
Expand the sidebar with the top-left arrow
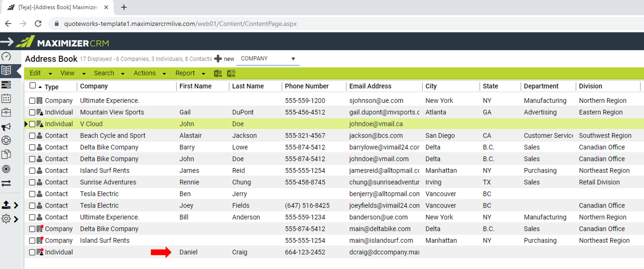[x=7, y=42]
